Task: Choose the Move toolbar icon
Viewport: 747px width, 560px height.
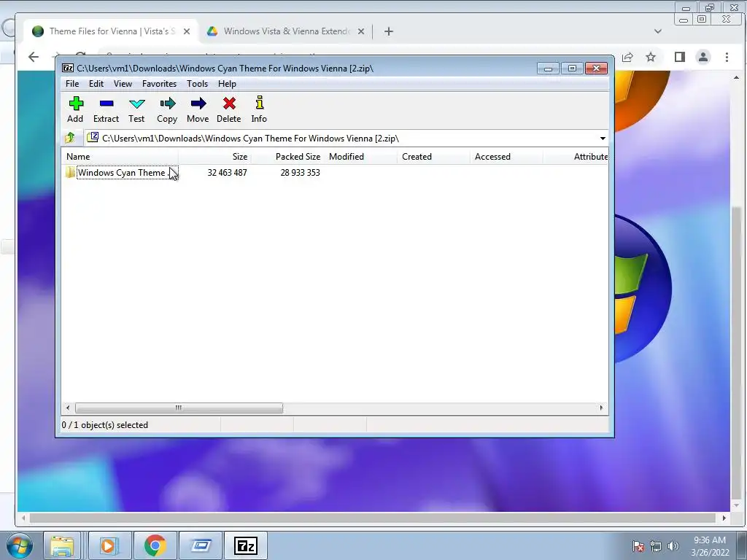Action: (198, 104)
